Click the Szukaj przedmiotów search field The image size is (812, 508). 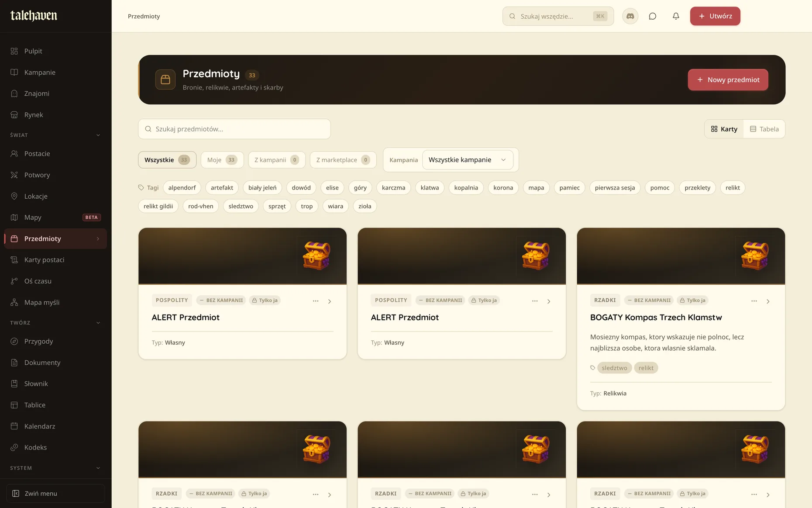tap(234, 129)
